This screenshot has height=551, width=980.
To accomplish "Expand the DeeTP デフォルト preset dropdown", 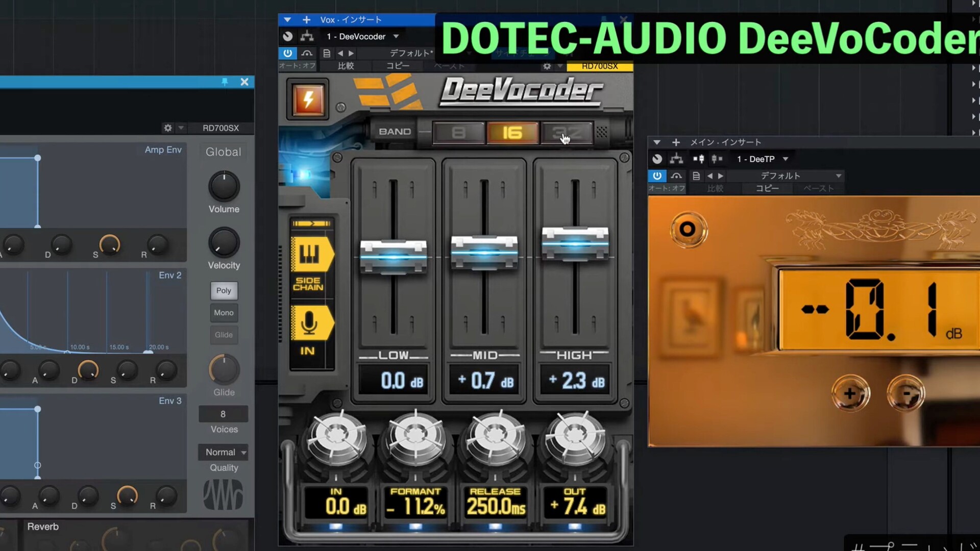I will click(838, 176).
